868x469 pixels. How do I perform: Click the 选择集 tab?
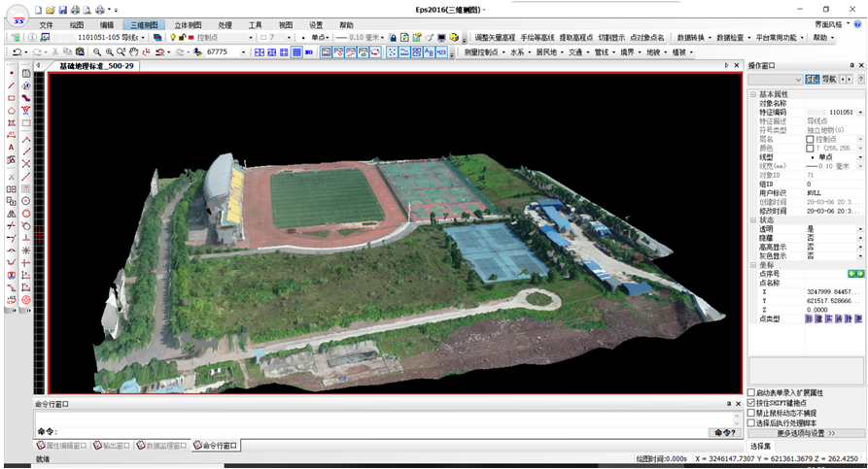(x=761, y=446)
